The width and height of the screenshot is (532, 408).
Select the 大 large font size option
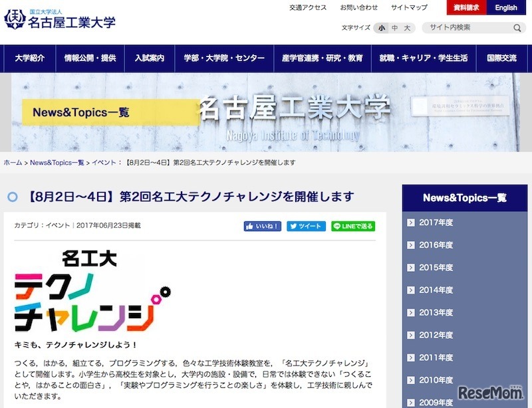(408, 28)
